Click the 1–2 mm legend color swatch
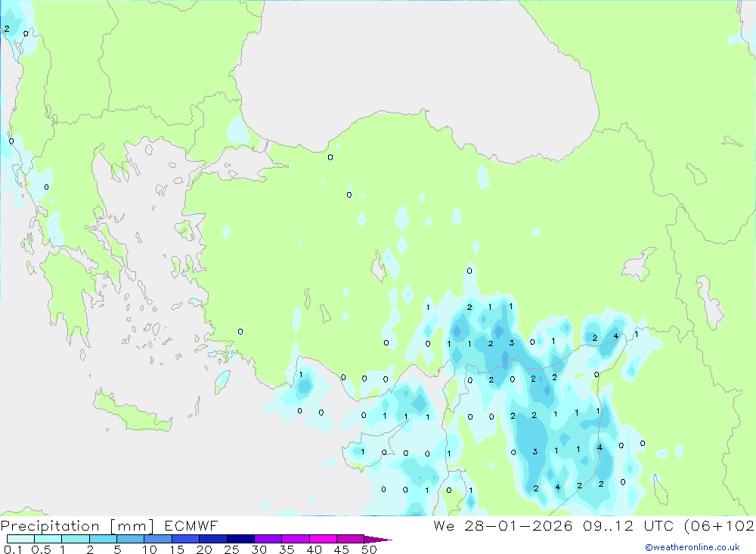Viewport: 756px width, 554px height. click(x=76, y=539)
